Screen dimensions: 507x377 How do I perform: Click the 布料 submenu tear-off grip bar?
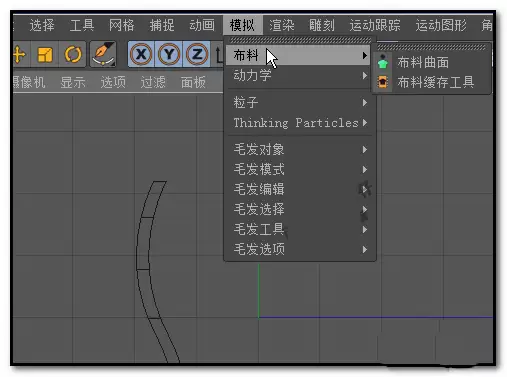point(431,47)
